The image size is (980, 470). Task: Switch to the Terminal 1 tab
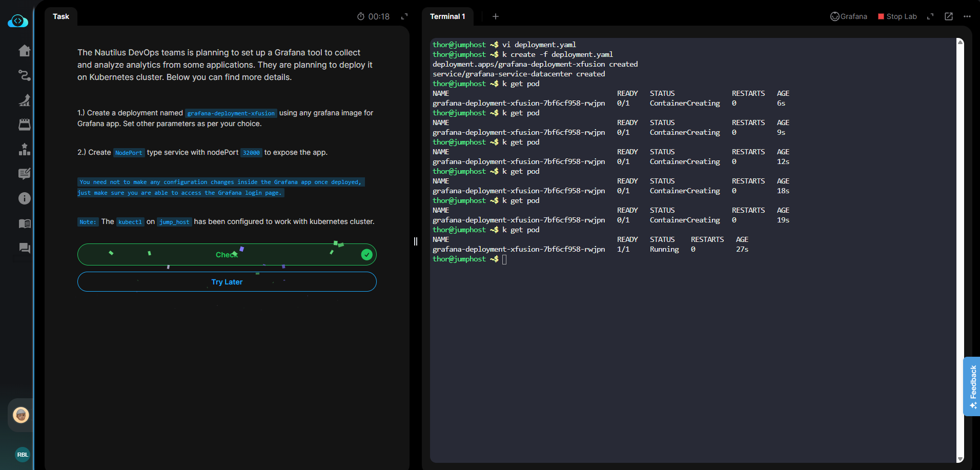pyautogui.click(x=447, y=16)
